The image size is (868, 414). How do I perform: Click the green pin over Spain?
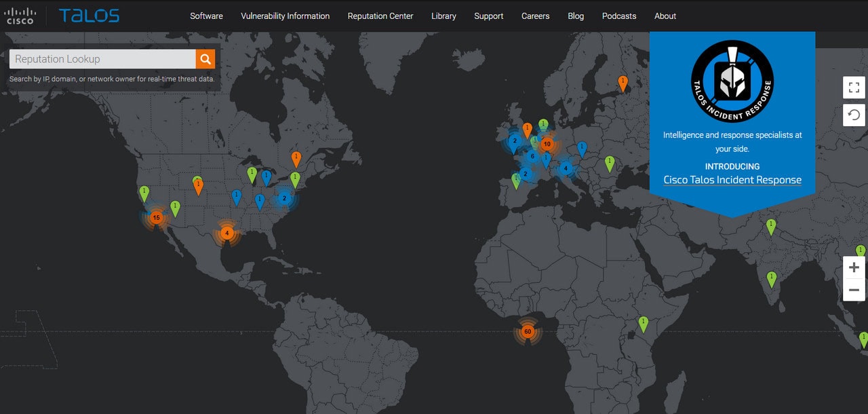tap(516, 181)
